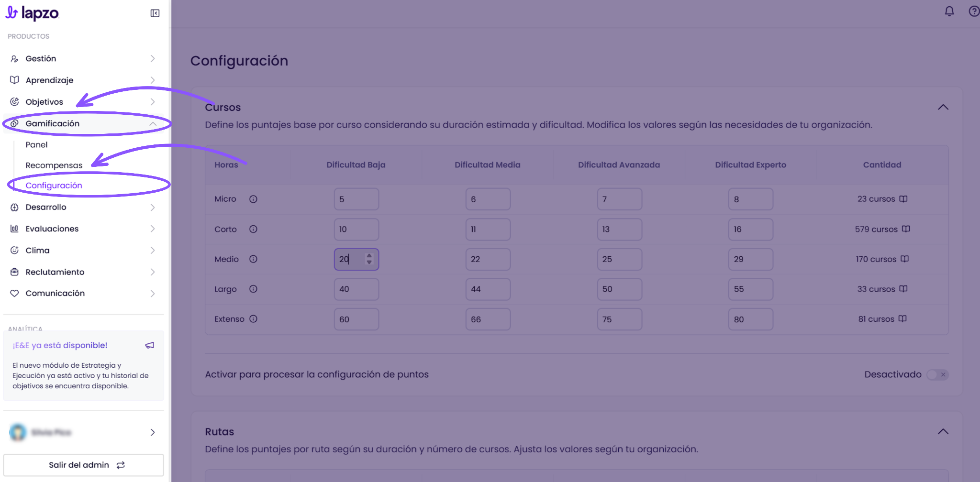Screen dimensions: 980x482
Task: Increase the Medio Dificultad Baja stepper value
Action: 369,256
